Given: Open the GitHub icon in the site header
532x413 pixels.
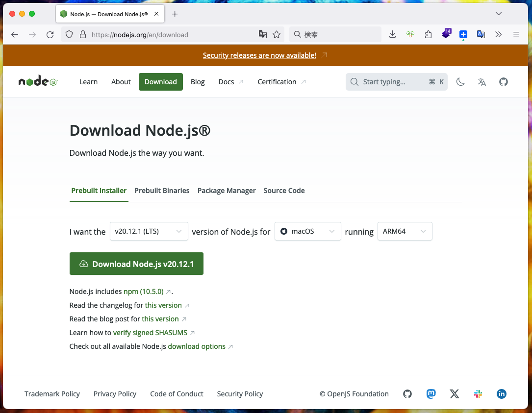Looking at the screenshot, I should point(504,82).
